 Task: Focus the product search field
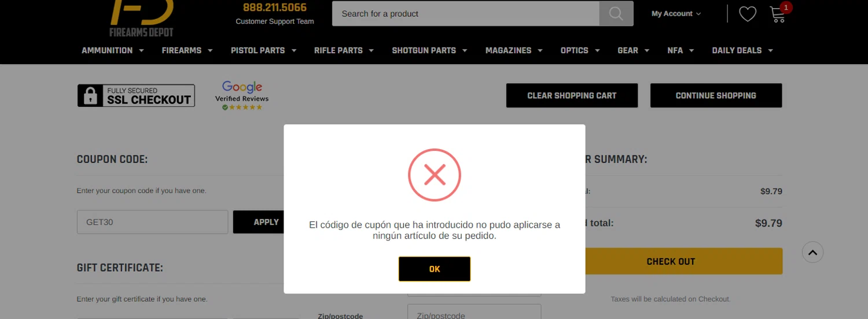pyautogui.click(x=466, y=13)
